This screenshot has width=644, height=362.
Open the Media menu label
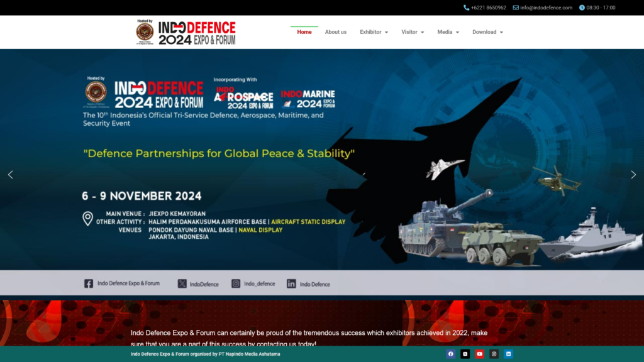click(445, 32)
